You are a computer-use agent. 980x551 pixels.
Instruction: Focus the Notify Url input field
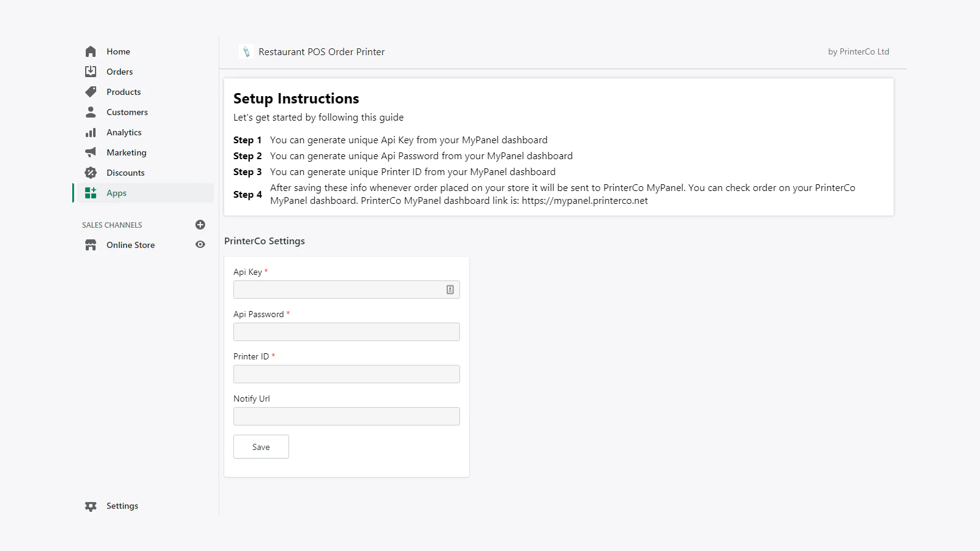[347, 416]
